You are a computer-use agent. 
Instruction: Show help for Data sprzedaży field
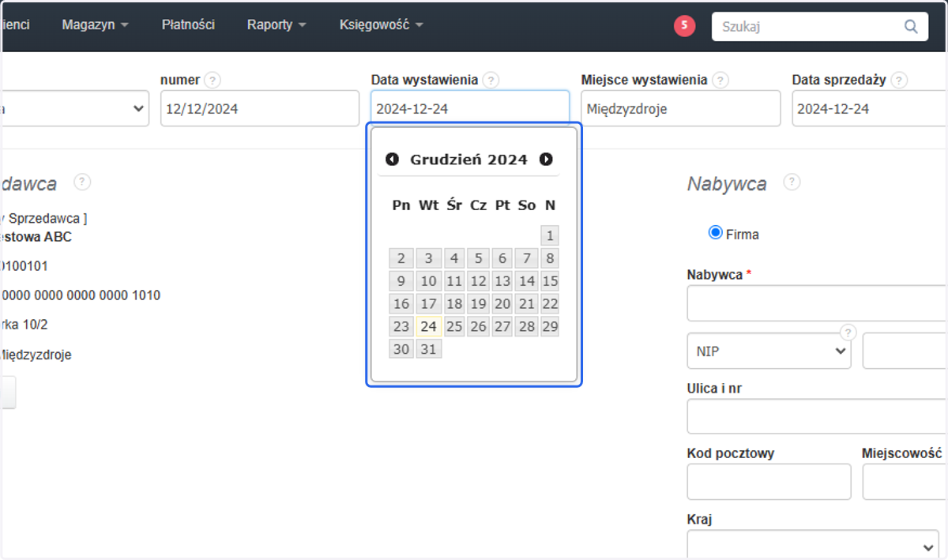click(x=899, y=81)
